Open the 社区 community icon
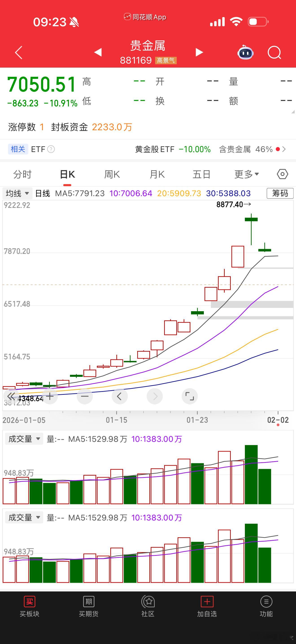 (148, 606)
